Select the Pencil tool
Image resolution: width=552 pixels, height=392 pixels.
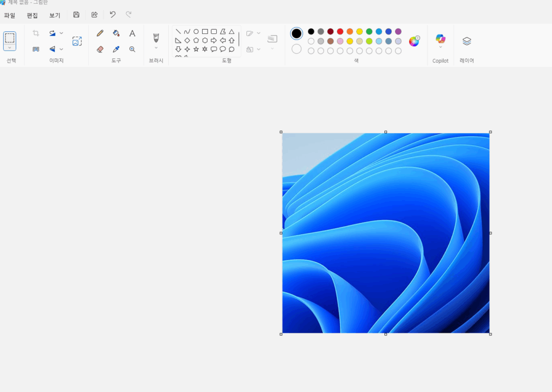coord(100,33)
